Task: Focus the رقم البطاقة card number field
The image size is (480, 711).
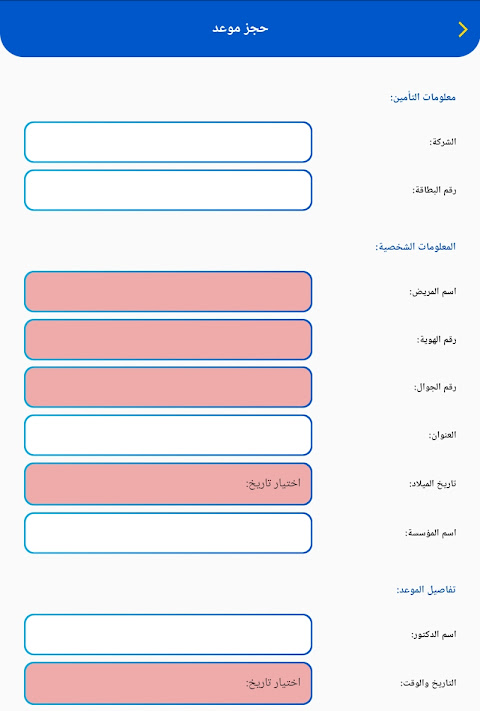Action: (168, 190)
